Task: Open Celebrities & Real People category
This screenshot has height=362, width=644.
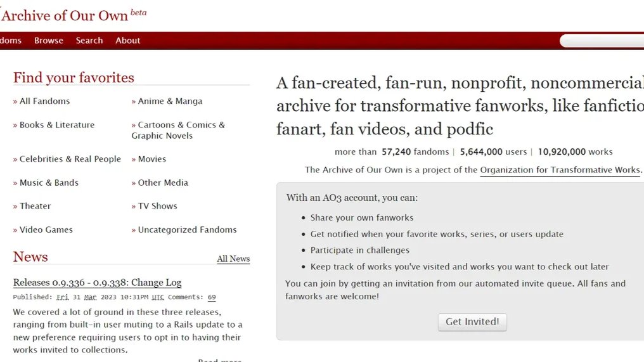Action: coord(70,159)
